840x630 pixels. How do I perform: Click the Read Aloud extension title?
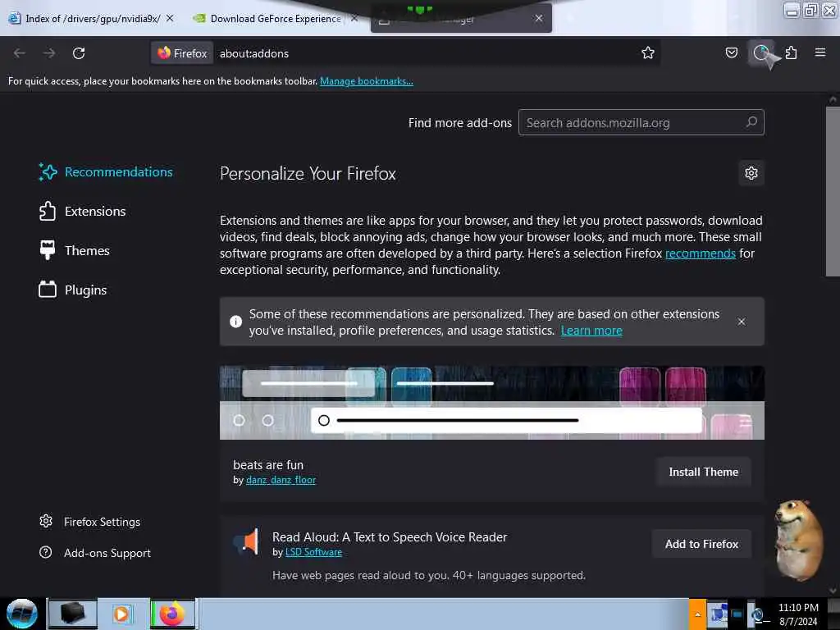[390, 536]
